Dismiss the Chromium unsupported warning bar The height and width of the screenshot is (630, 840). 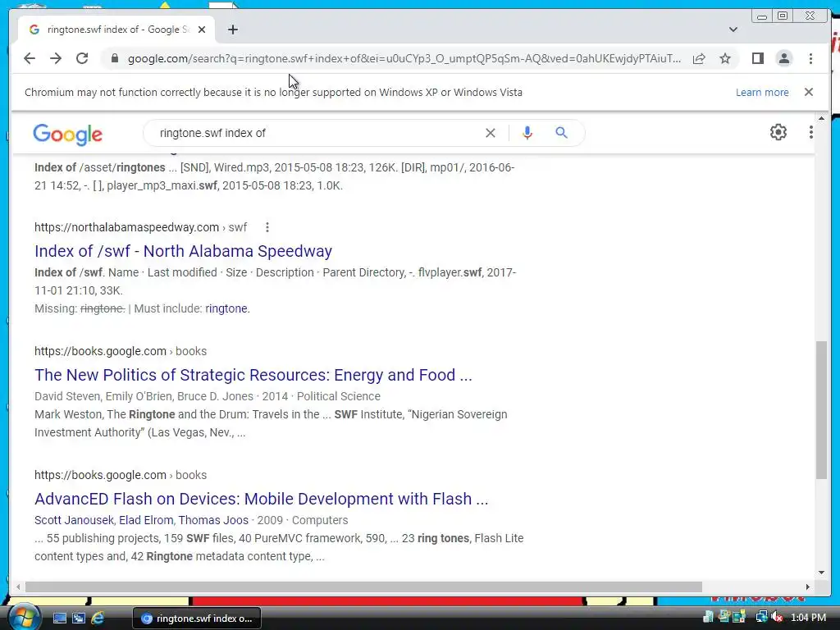pos(809,92)
